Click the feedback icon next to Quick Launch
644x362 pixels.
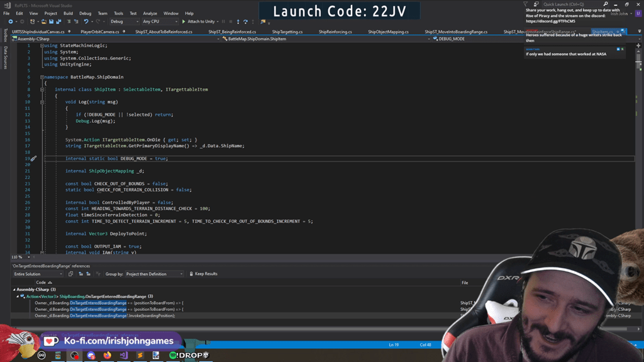536,4
